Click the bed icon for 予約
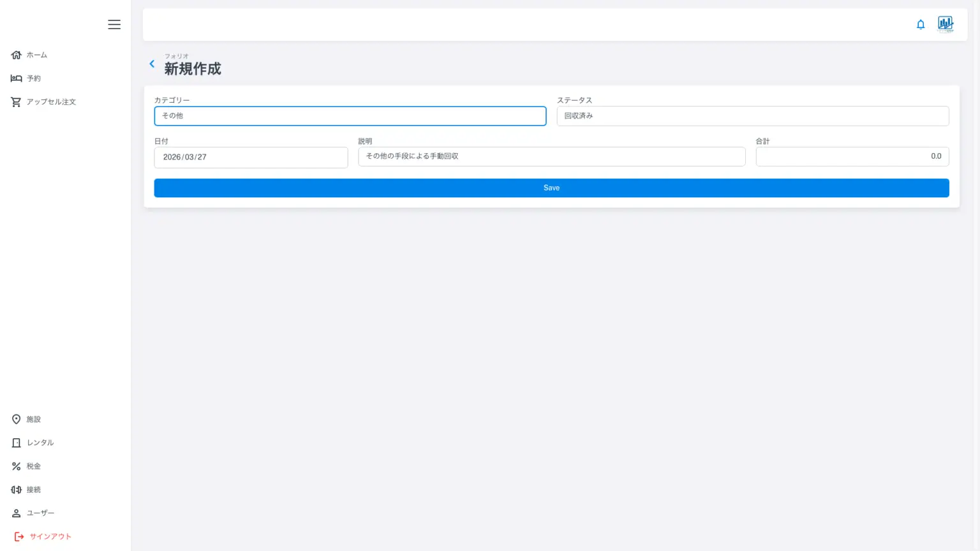 (17, 78)
